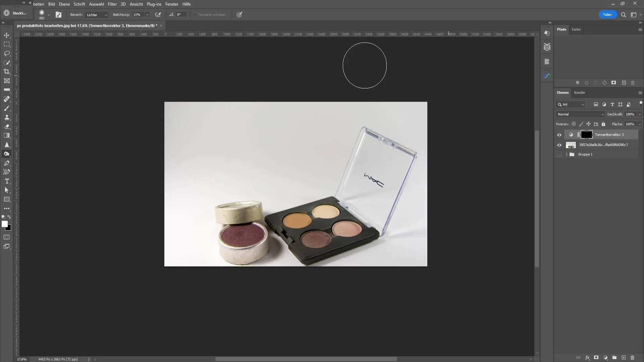Select the Spot Healing Brush tool
Image resolution: width=644 pixels, height=362 pixels.
point(7,99)
